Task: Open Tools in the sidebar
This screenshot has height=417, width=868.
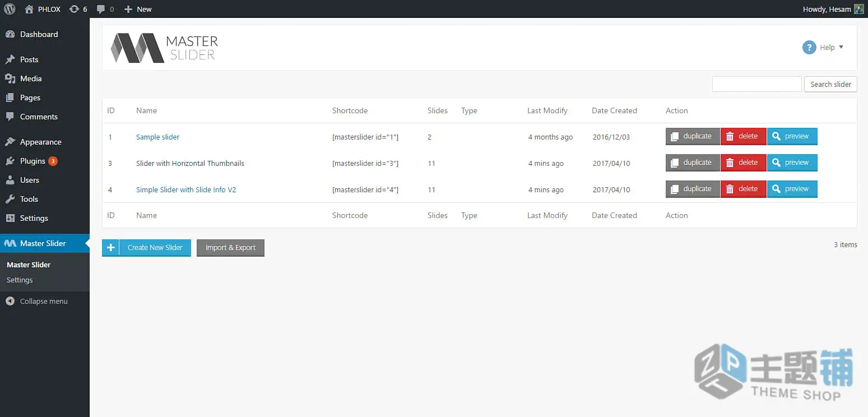Action: coord(45,199)
